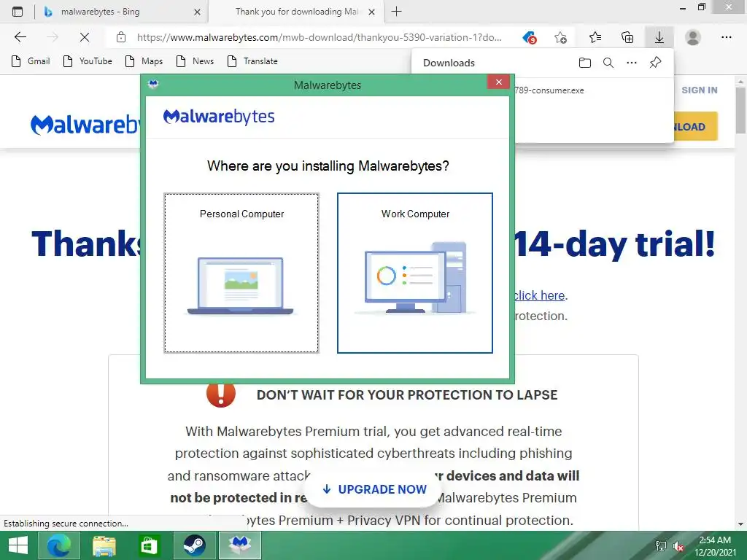Screen dimensions: 747x560
Task: Add this page to favorites
Action: click(x=561, y=37)
